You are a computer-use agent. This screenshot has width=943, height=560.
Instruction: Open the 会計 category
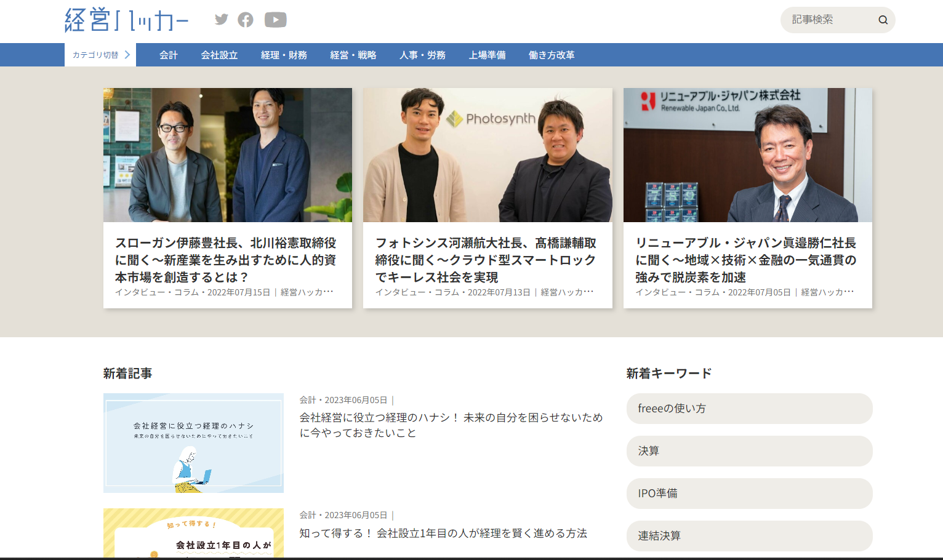[169, 55]
